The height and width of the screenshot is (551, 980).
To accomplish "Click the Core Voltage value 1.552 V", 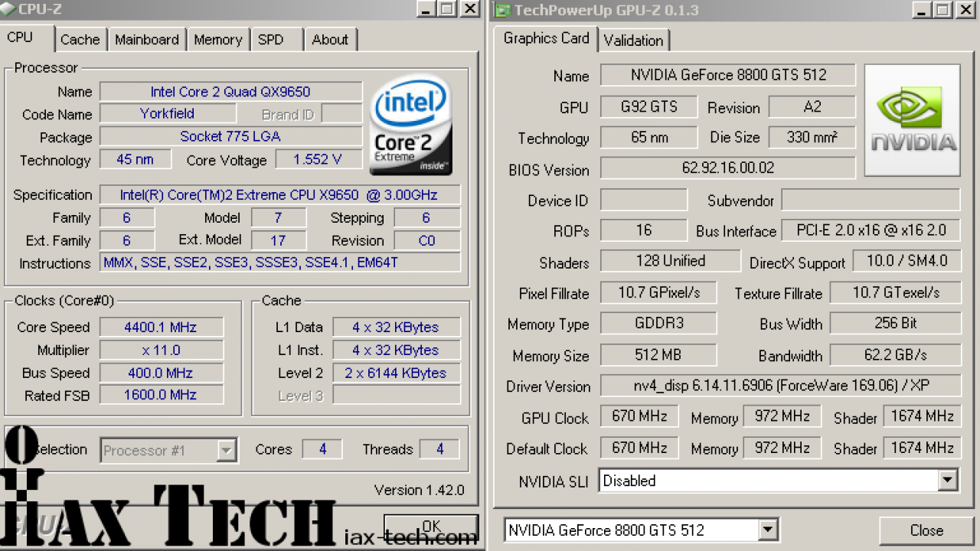I will tap(318, 160).
